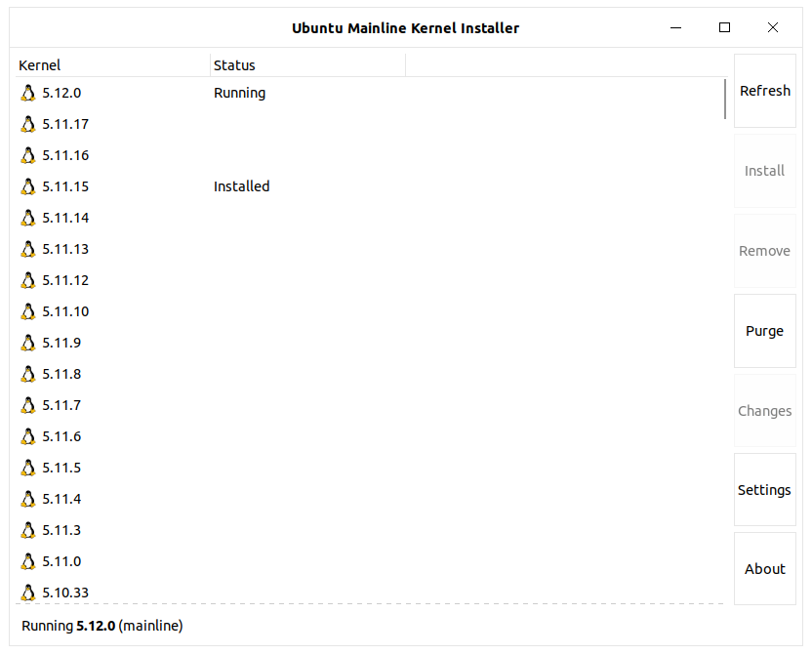Click the Installed status of 5.11.15
The image size is (812, 655).
[242, 186]
